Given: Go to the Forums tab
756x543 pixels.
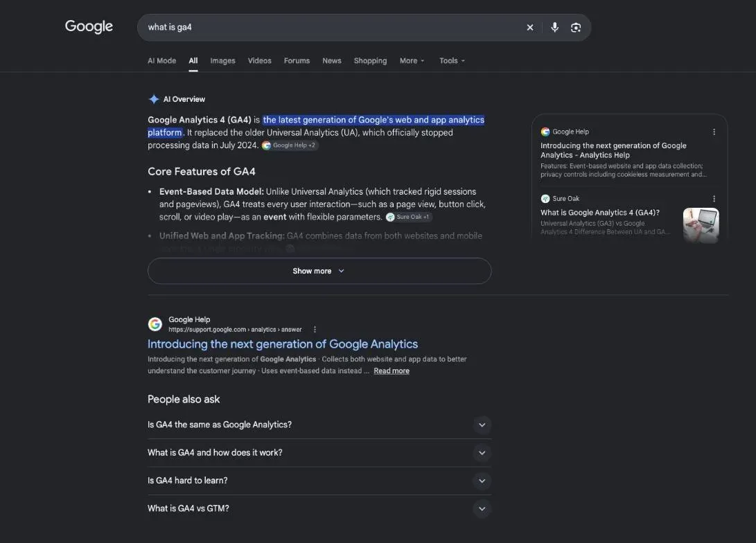Looking at the screenshot, I should 297,61.
